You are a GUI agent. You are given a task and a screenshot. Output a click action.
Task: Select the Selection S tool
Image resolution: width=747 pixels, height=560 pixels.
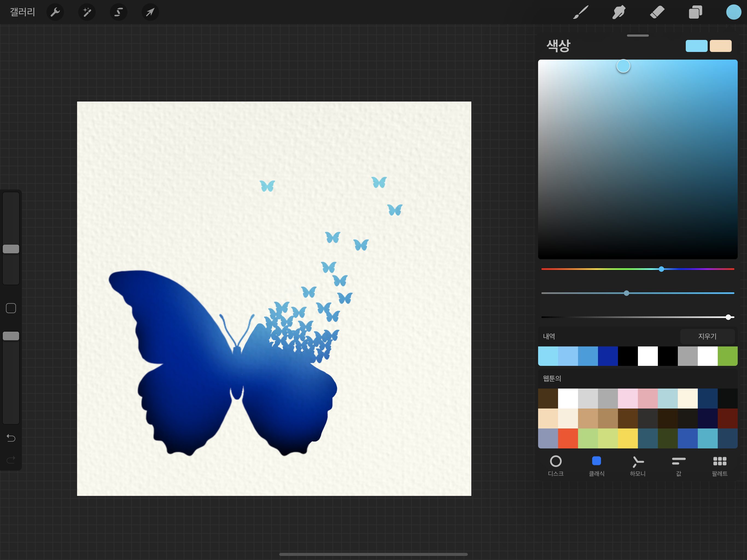point(119,12)
